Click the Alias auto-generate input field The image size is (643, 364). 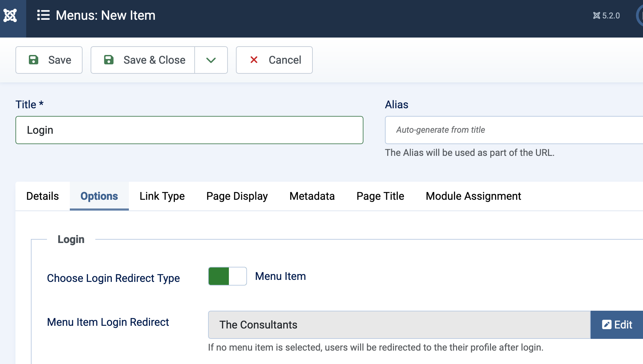[x=513, y=130]
